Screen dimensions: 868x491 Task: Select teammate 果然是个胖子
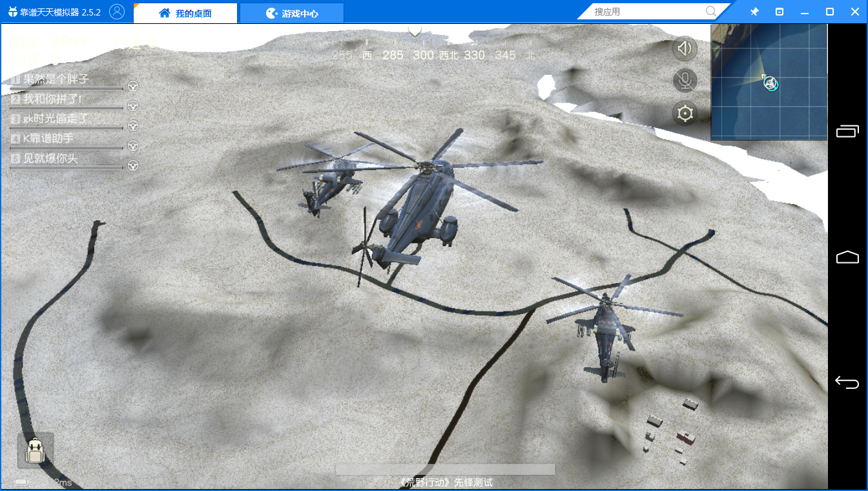pyautogui.click(x=56, y=79)
